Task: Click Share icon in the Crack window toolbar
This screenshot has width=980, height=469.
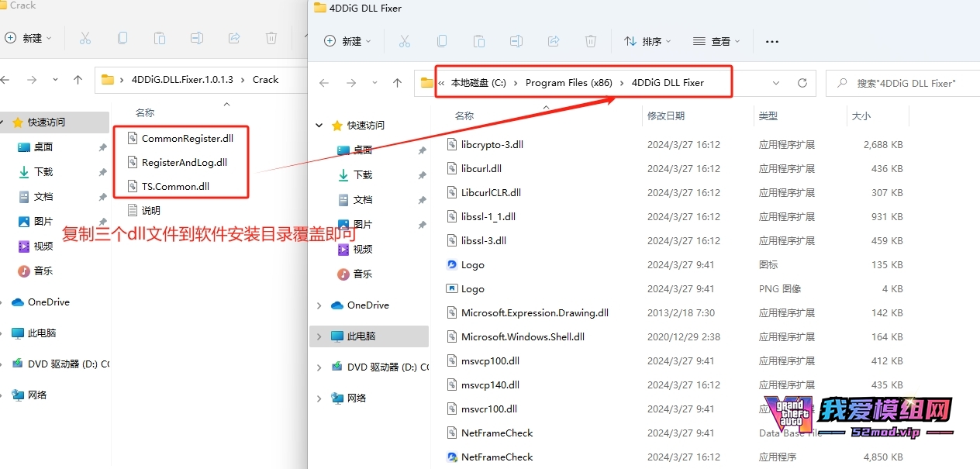Action: (234, 38)
